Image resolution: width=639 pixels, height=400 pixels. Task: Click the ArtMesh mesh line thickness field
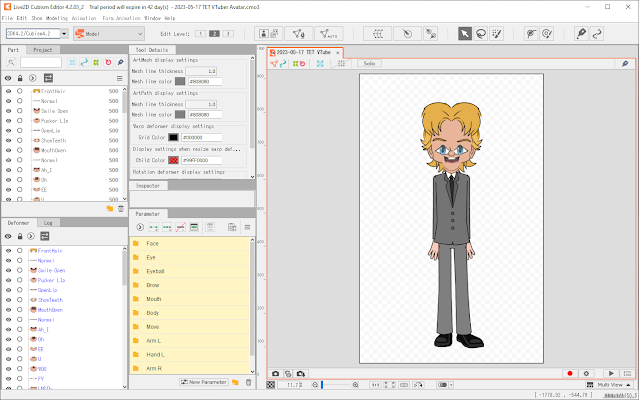click(201, 71)
